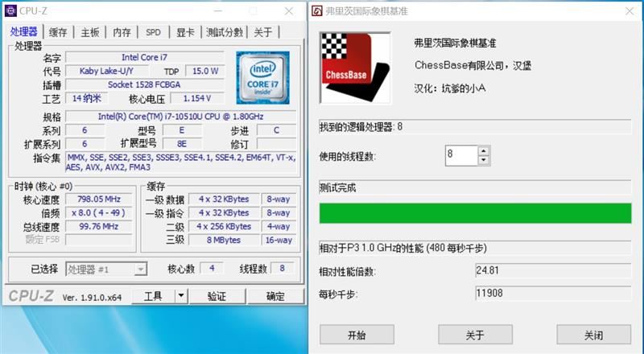Click the 线程数 value 8 in CPU-Z
Image resolution: width=644 pixels, height=354 pixels.
[283, 268]
